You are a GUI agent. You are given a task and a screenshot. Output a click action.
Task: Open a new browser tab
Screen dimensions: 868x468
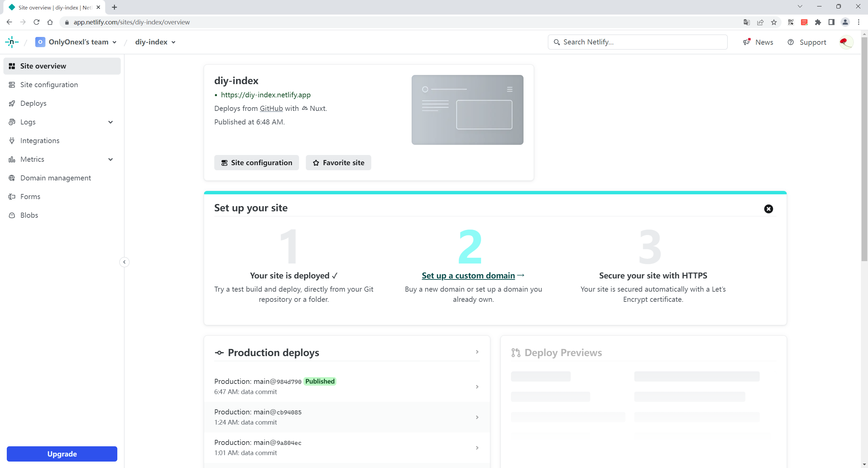click(114, 7)
